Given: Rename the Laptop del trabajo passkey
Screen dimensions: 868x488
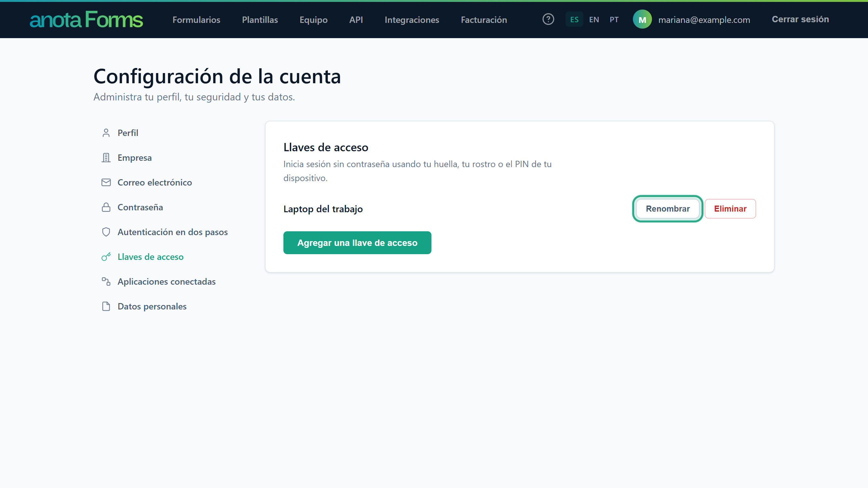Looking at the screenshot, I should coord(668,209).
